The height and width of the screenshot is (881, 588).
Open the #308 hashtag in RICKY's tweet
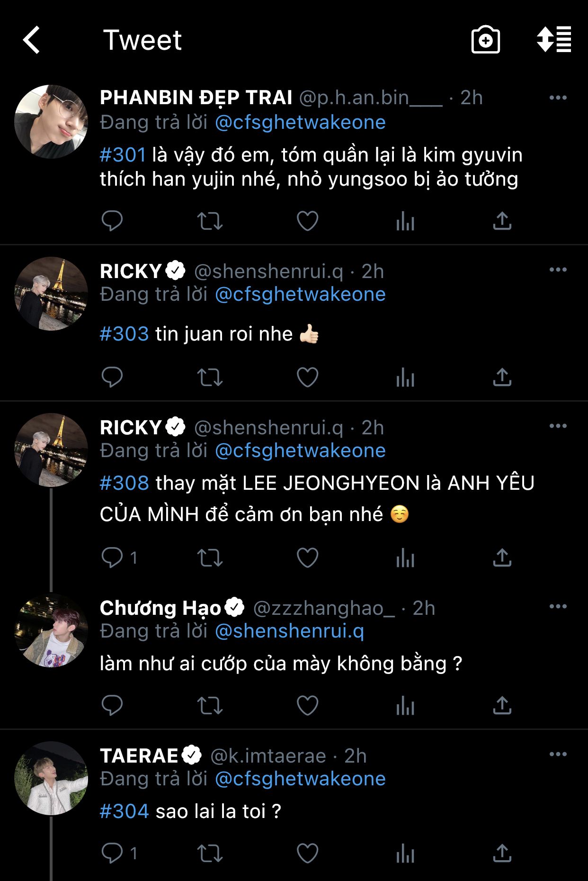tap(125, 483)
